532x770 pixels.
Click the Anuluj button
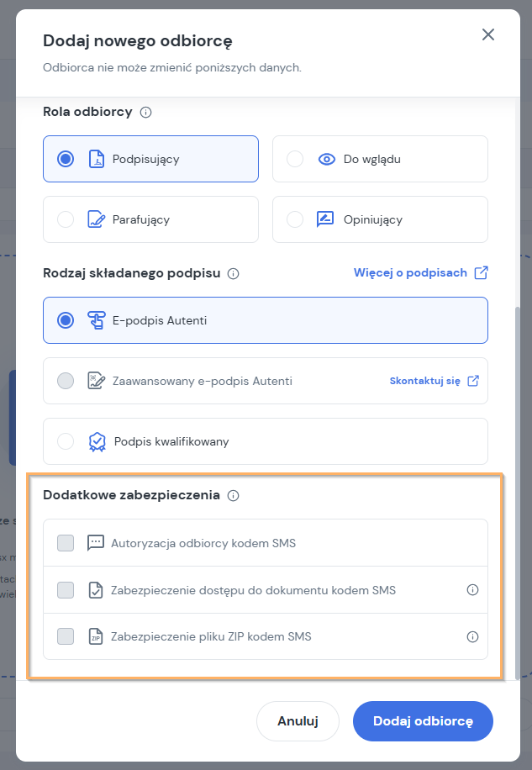298,721
